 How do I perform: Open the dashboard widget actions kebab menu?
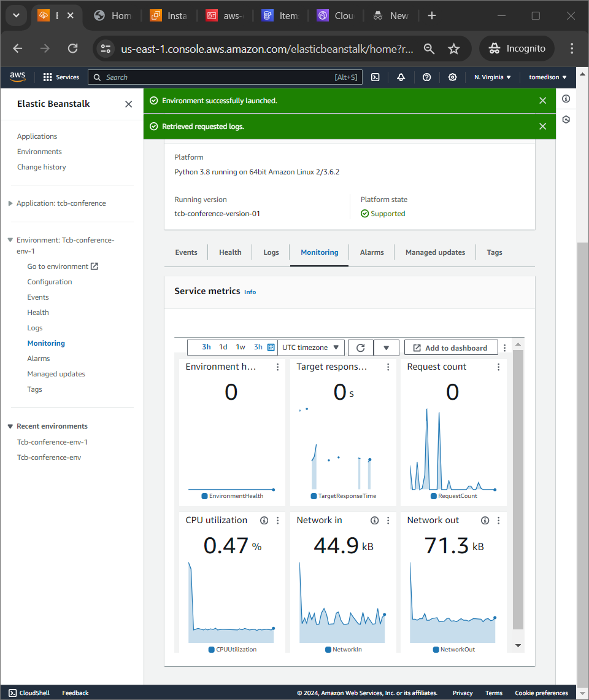click(505, 348)
